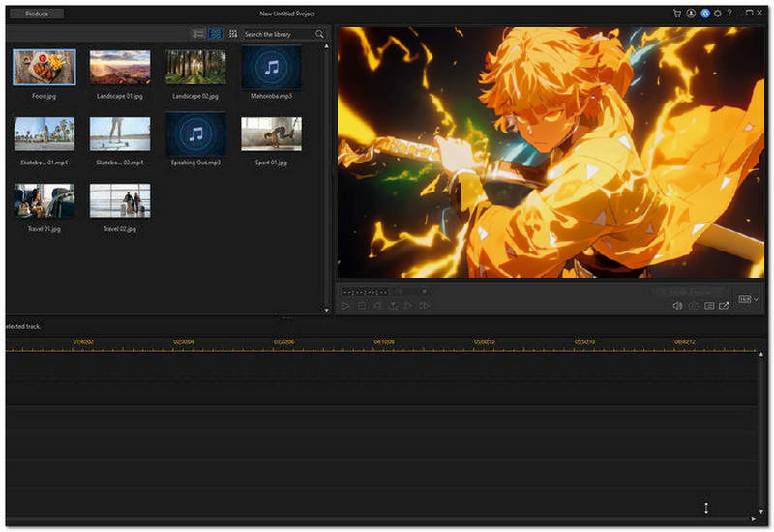Select the Mahoroba.mp3 audio thumbnail
The image size is (774, 532).
(271, 68)
